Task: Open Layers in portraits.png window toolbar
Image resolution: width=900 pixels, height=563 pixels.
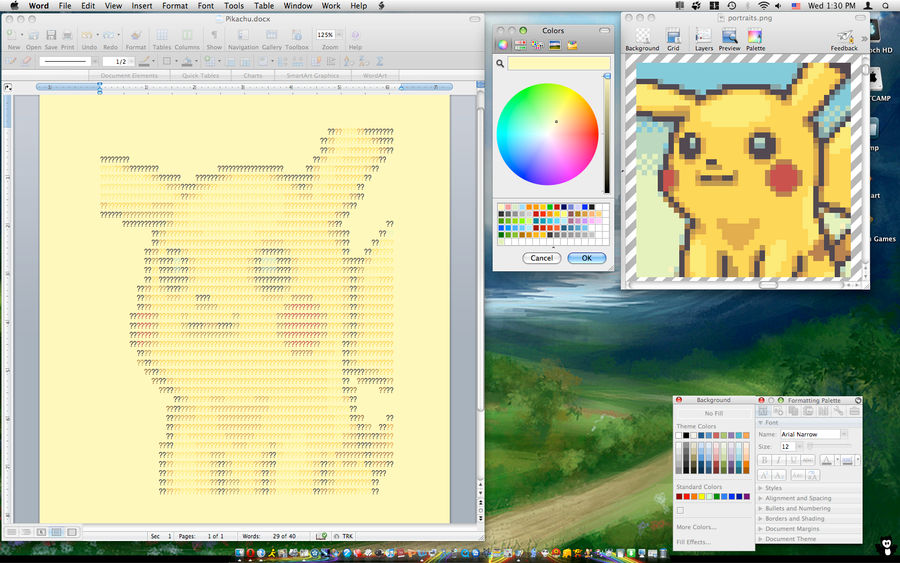Action: 704,36
